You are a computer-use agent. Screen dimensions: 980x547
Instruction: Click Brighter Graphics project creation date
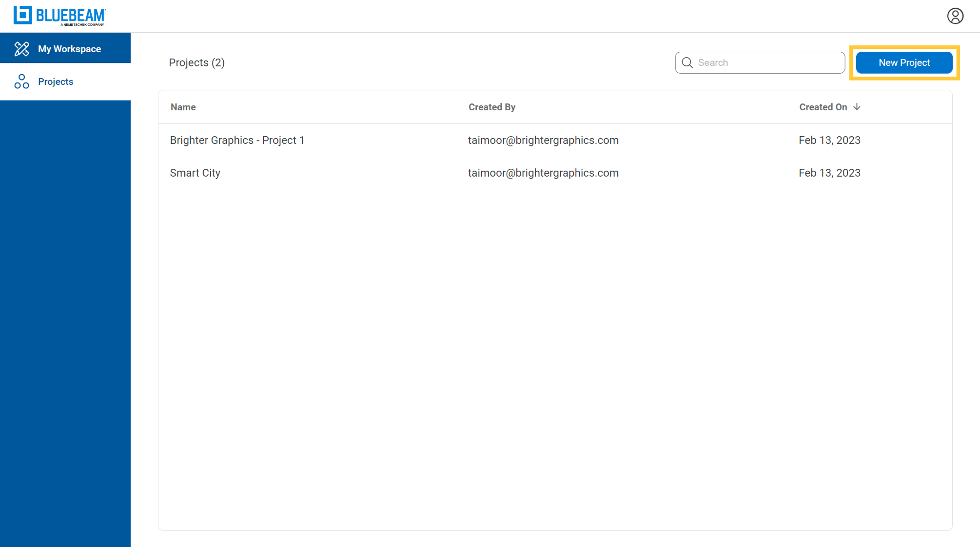[829, 140]
